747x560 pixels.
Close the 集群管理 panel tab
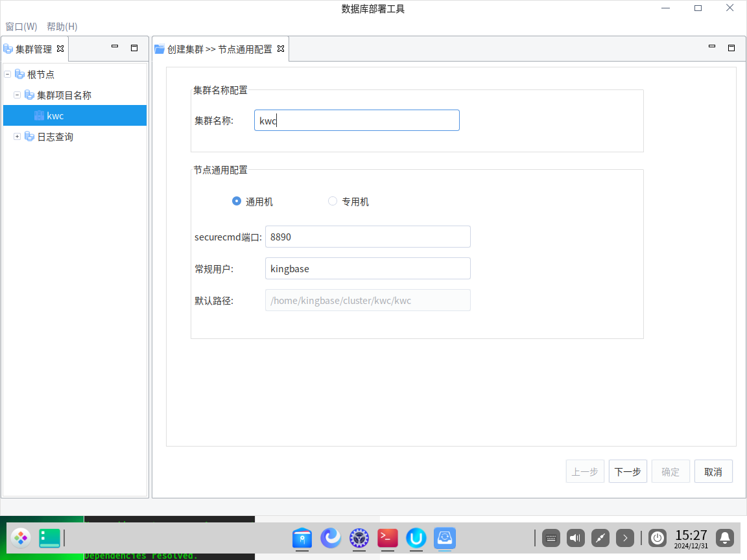[60, 49]
